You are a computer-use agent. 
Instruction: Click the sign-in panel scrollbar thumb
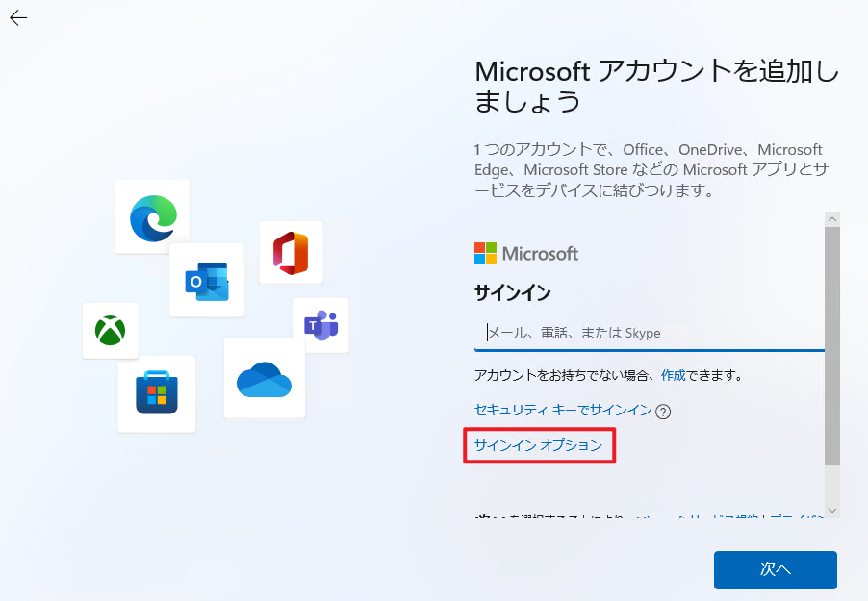click(832, 346)
